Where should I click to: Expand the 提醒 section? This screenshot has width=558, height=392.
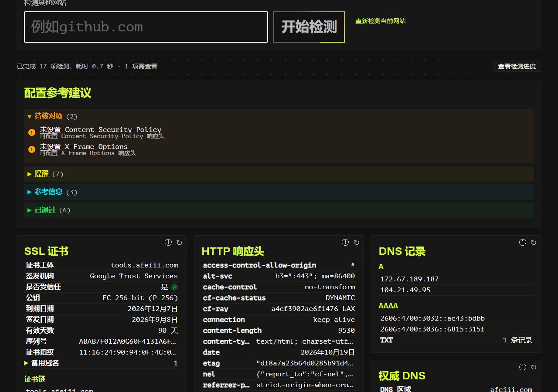coord(279,174)
